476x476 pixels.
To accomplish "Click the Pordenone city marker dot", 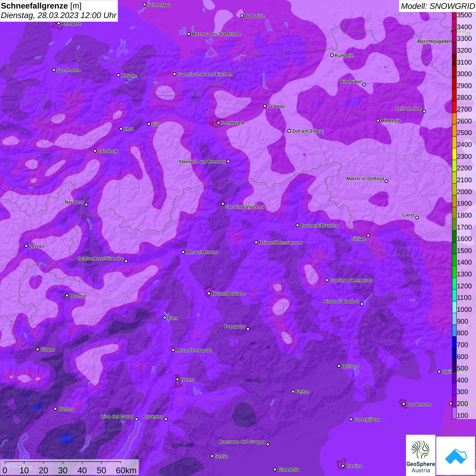I will pos(404,404).
